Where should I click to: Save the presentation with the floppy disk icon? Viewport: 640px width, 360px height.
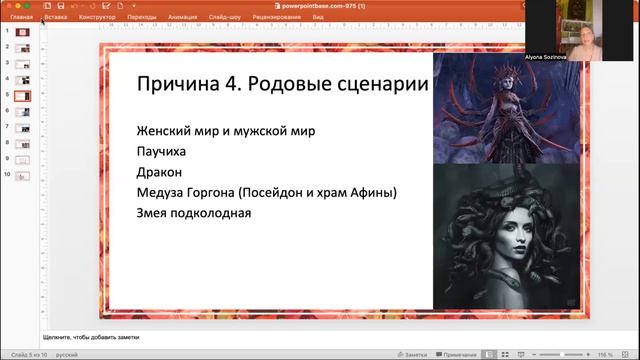pyautogui.click(x=61, y=6)
